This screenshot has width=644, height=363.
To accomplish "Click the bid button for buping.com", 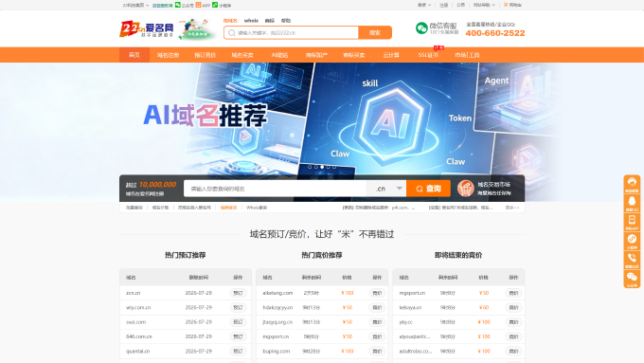I will (377, 352).
